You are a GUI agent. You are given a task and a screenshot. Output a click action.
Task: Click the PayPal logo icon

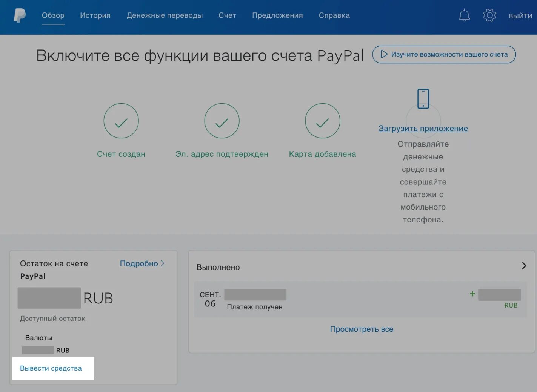[x=20, y=15]
